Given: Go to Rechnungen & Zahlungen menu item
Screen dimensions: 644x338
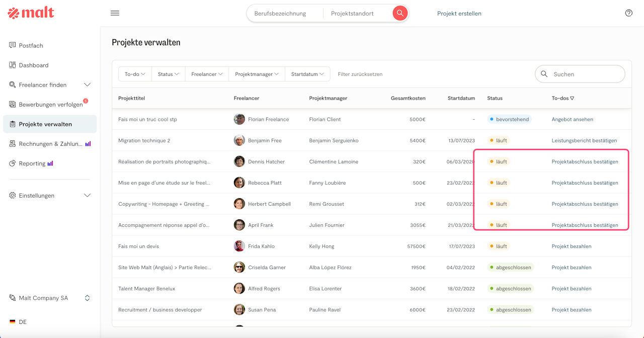Looking at the screenshot, I should tap(49, 144).
